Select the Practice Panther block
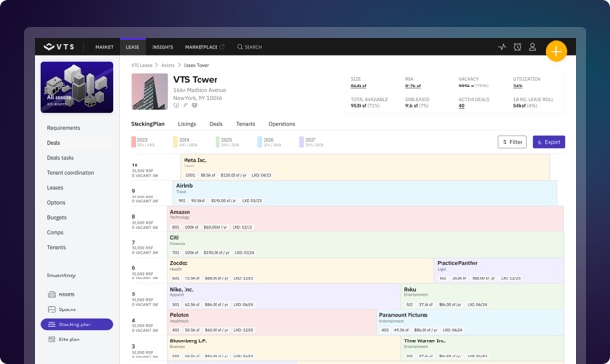 (x=499, y=271)
